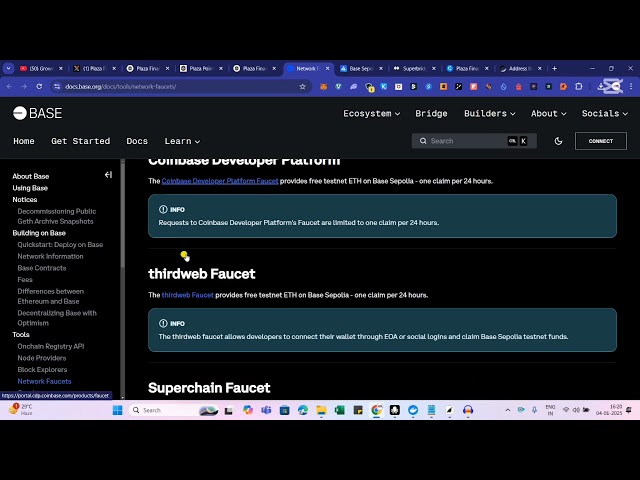Open Microsoft Edge in taskbar
The width and height of the screenshot is (640, 480).
303,410
